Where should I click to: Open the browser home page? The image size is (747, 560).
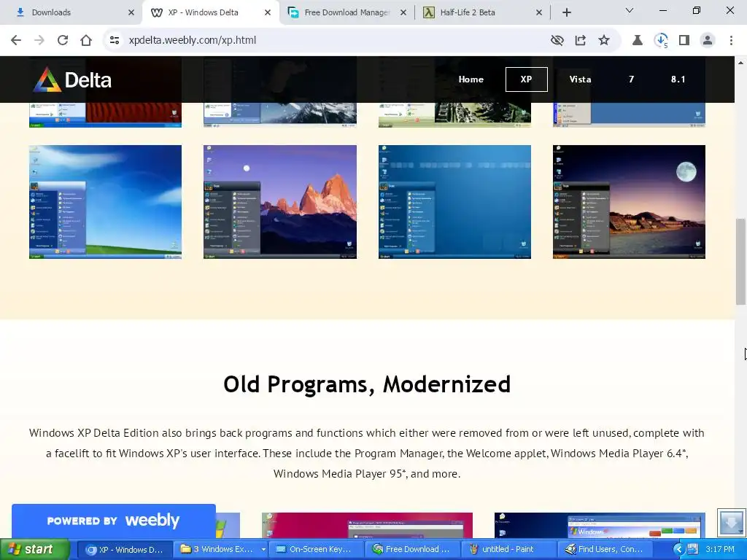(86, 40)
